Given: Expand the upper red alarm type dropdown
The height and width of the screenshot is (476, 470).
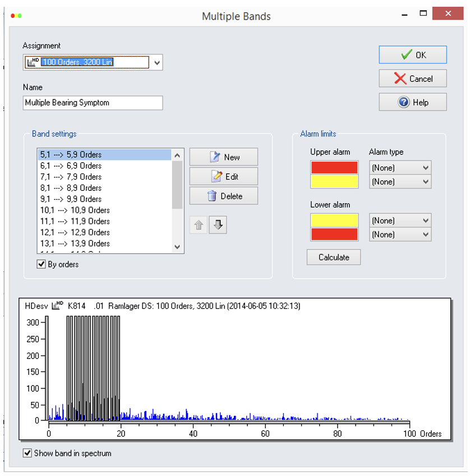Looking at the screenshot, I should (x=400, y=168).
